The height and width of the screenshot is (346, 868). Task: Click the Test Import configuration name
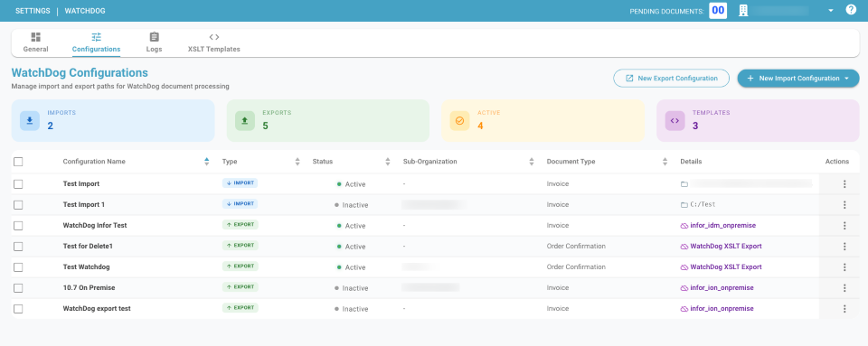(81, 183)
